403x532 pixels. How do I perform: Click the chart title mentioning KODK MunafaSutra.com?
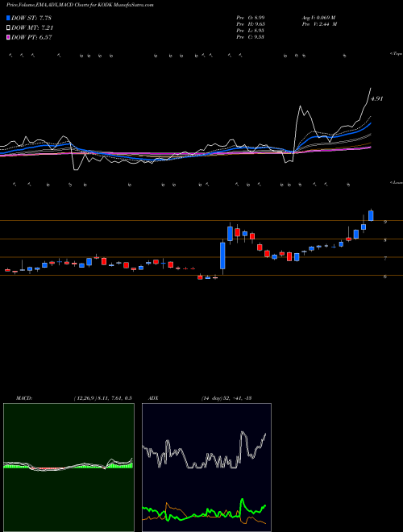(80, 6)
